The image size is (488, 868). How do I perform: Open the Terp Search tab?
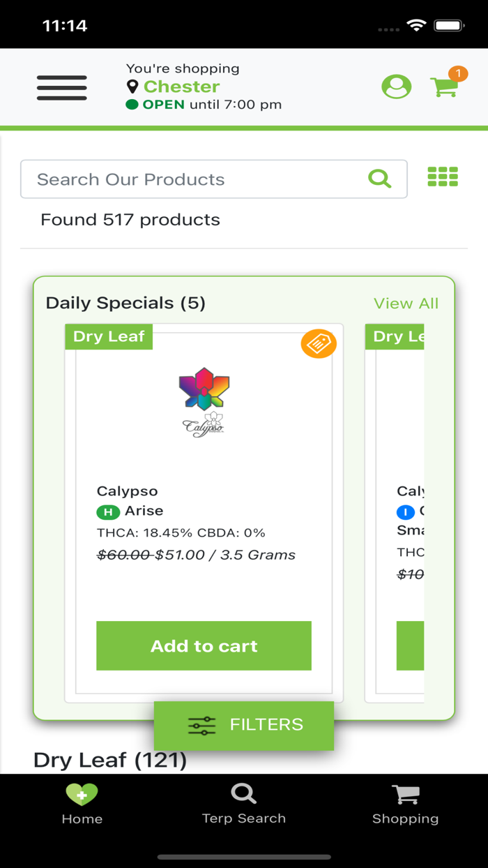(x=243, y=804)
